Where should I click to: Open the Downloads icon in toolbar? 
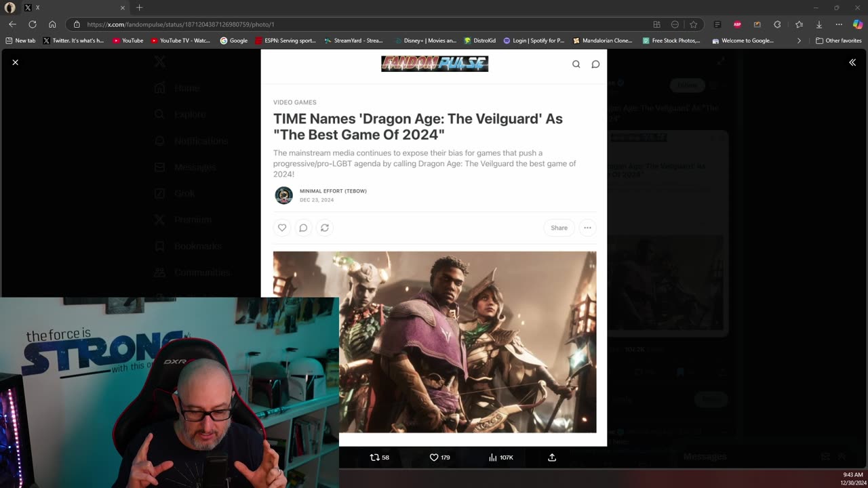[x=819, y=24]
